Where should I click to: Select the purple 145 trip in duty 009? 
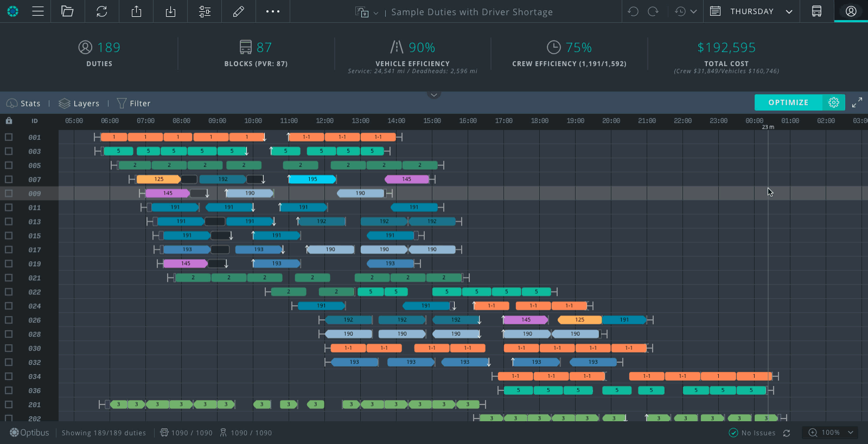click(x=168, y=194)
